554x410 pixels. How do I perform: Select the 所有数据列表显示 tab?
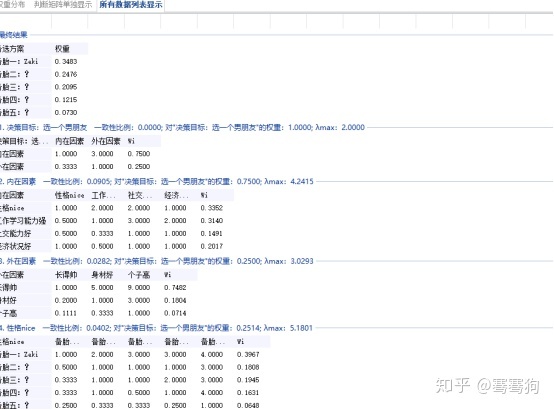pos(131,5)
